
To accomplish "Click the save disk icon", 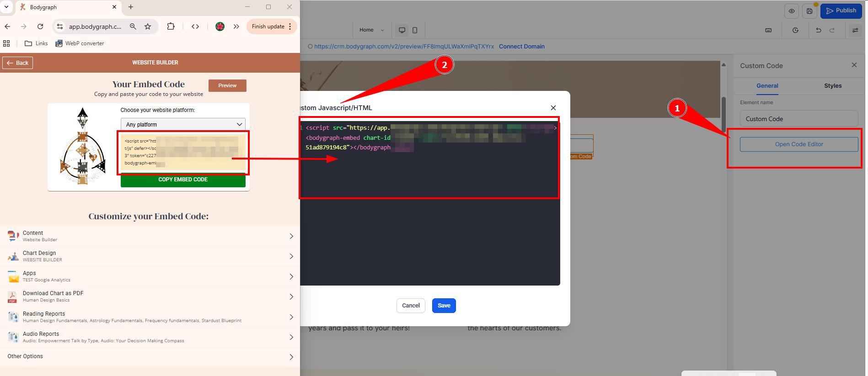I will coord(809,11).
